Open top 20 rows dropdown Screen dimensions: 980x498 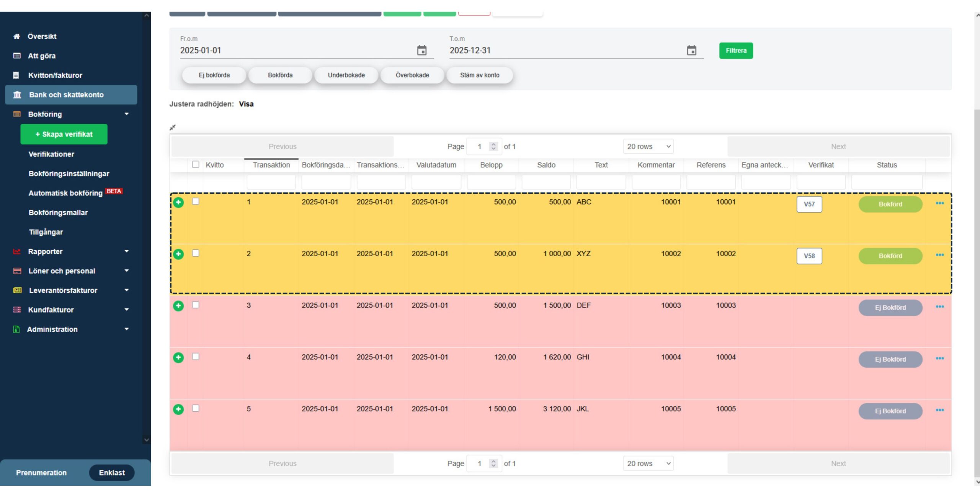(648, 147)
